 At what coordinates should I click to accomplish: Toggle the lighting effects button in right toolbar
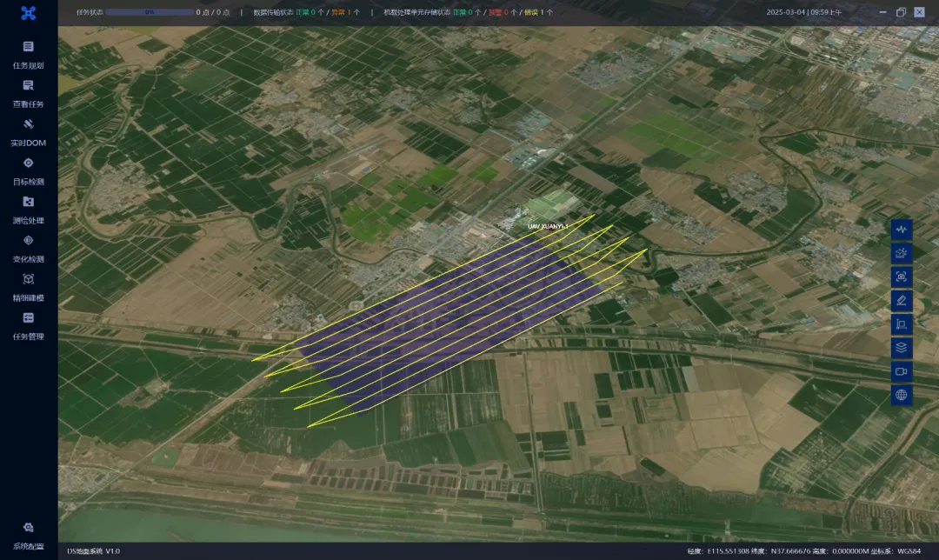point(901,252)
